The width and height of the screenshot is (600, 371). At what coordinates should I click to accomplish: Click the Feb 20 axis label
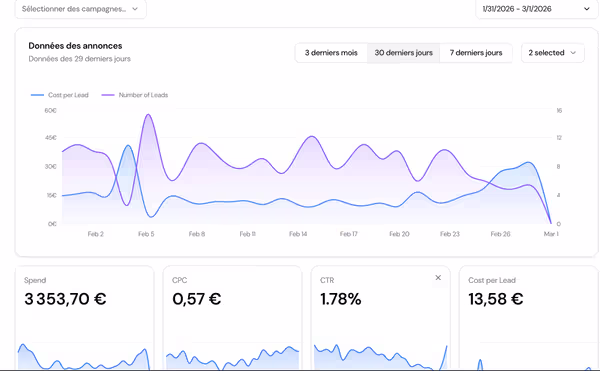click(399, 234)
